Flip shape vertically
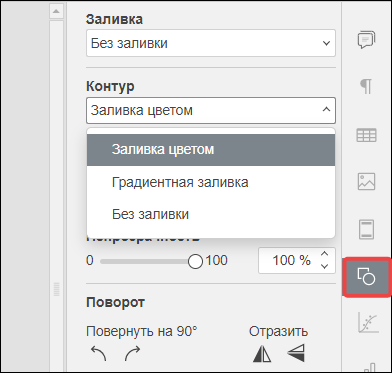This screenshot has width=392, height=373. pos(296,353)
